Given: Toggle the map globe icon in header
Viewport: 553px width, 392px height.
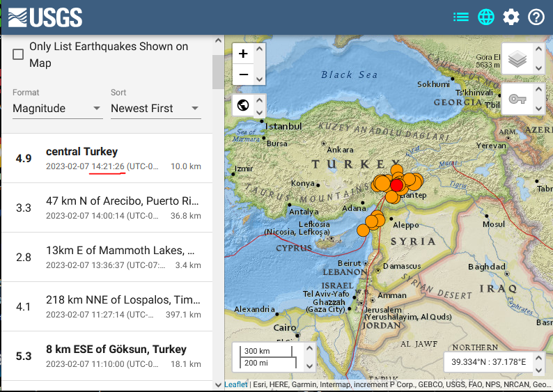Looking at the screenshot, I should pyautogui.click(x=486, y=17).
